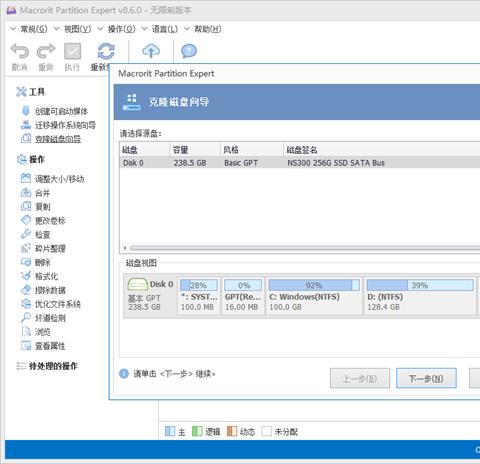
Task: Click the 238.5 GB capacity cell
Action: pos(190,163)
